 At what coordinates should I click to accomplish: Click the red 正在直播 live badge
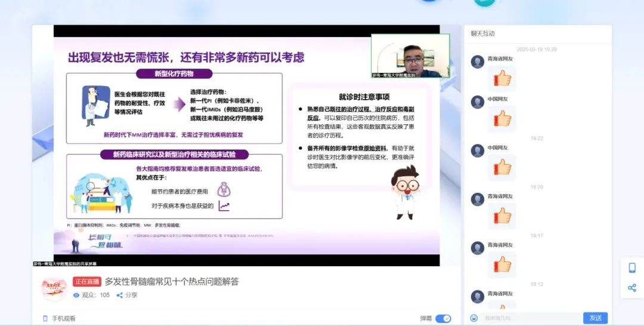(87, 282)
